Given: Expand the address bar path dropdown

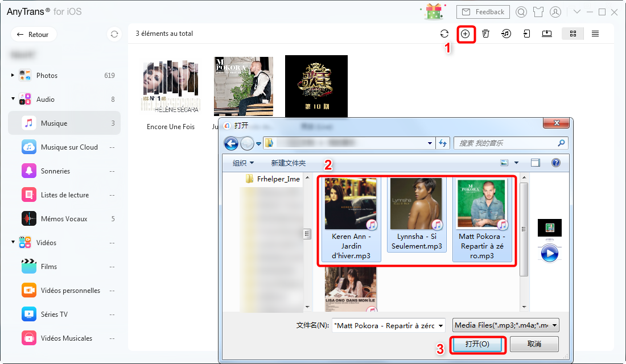Looking at the screenshot, I should coord(430,143).
